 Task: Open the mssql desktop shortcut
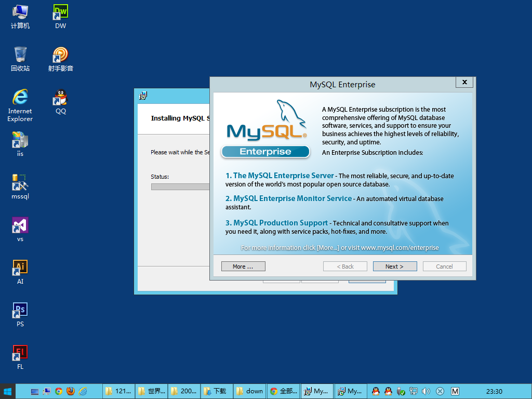[x=20, y=187]
